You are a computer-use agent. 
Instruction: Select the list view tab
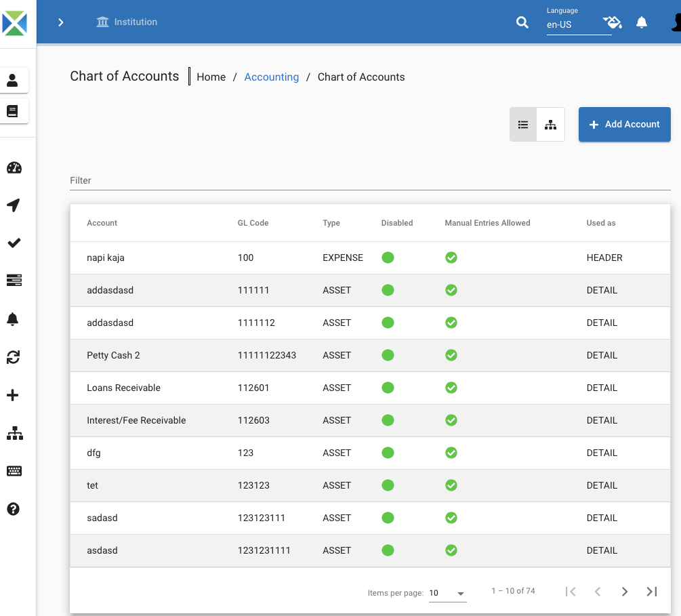(x=523, y=124)
